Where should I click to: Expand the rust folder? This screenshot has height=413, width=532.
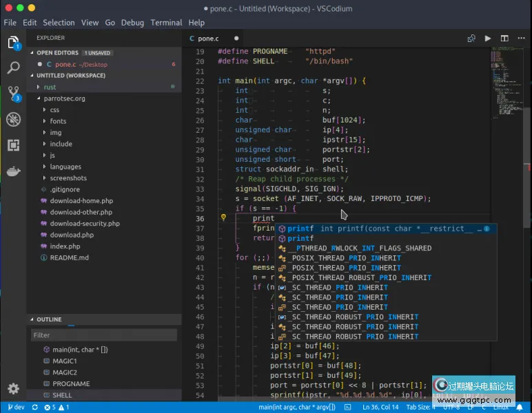point(49,87)
